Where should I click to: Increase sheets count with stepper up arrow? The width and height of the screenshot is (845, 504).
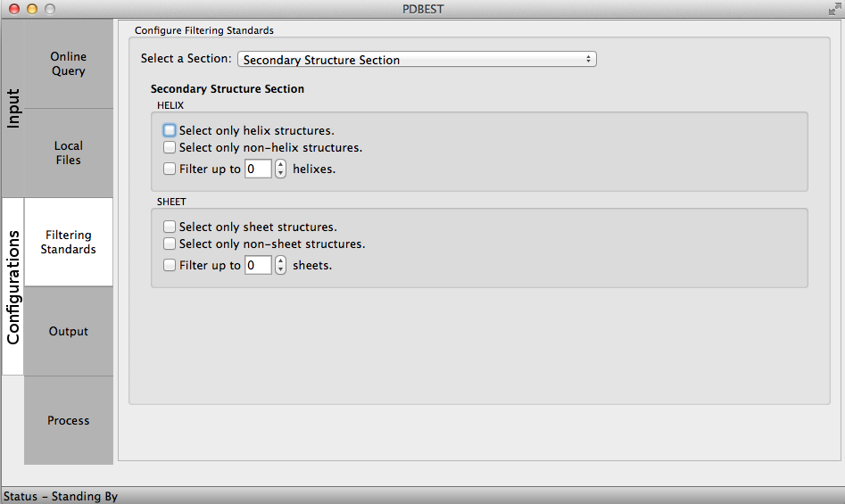(280, 260)
